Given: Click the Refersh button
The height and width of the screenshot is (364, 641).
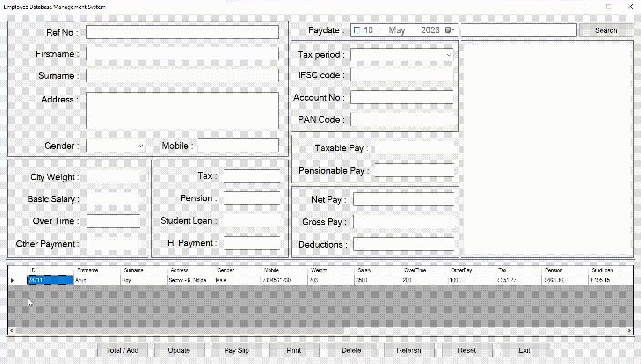Looking at the screenshot, I should 409,350.
